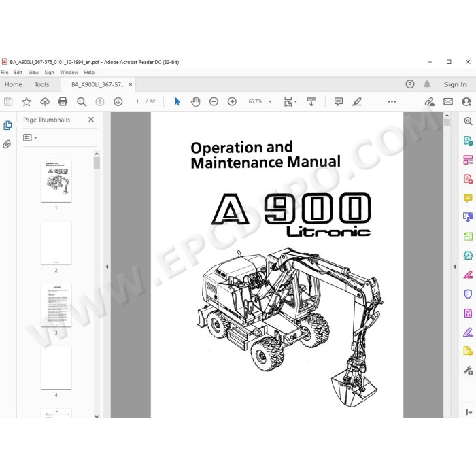Select page 2 thumbnail
This screenshot has height=476, width=476.
(x=56, y=243)
